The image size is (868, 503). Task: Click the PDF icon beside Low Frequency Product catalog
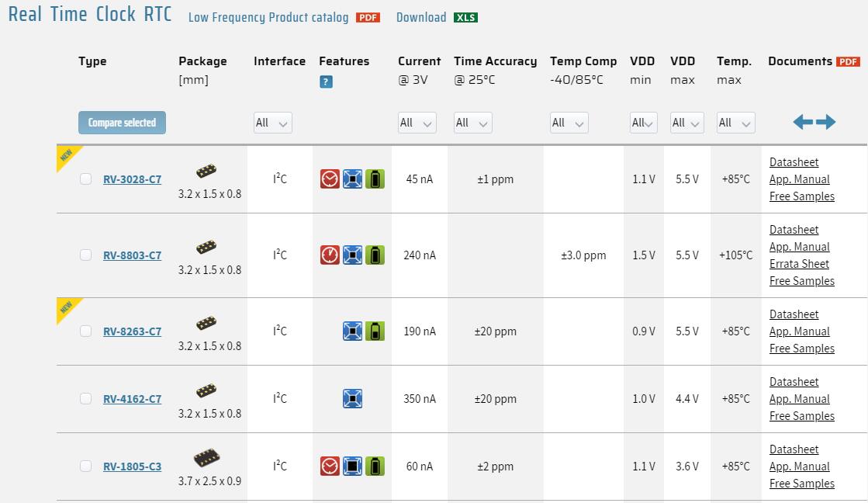pyautogui.click(x=368, y=18)
